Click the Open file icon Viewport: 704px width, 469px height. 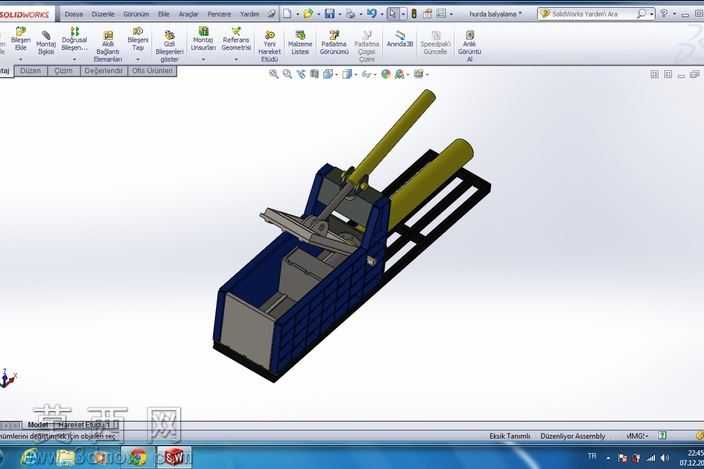308,14
